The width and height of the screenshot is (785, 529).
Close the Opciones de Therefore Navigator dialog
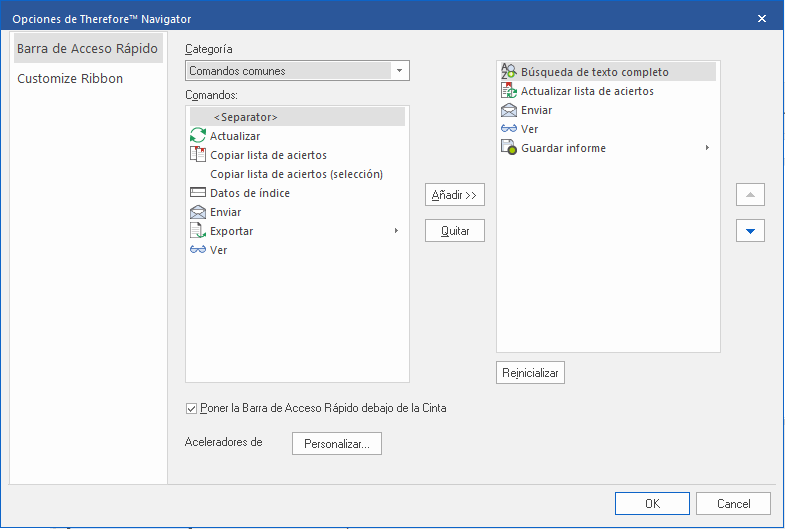click(x=762, y=19)
